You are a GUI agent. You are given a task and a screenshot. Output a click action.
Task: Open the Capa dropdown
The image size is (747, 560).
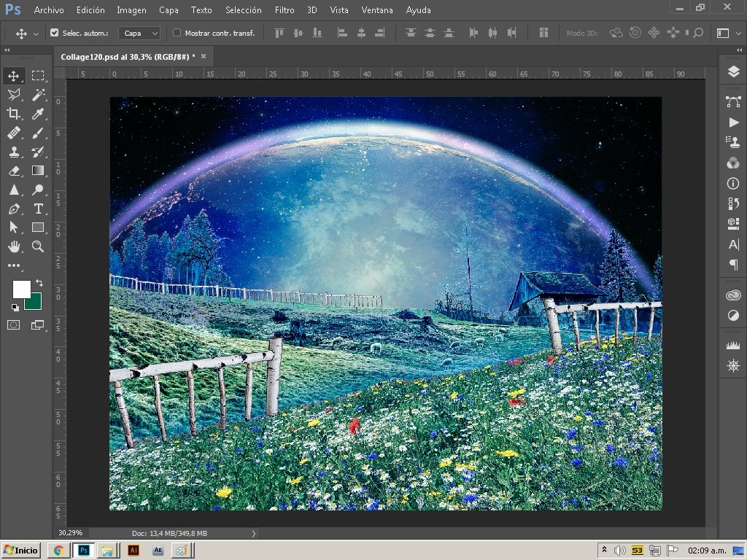(x=139, y=33)
